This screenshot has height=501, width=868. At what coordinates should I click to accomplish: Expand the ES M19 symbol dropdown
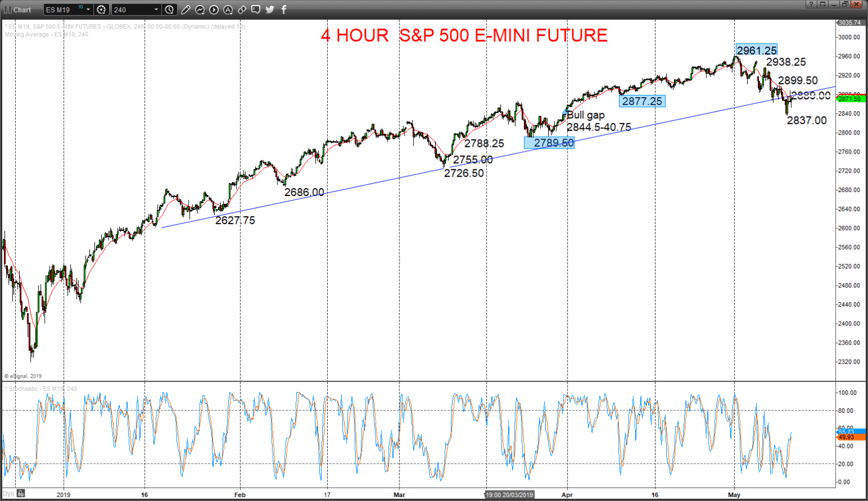[88, 10]
